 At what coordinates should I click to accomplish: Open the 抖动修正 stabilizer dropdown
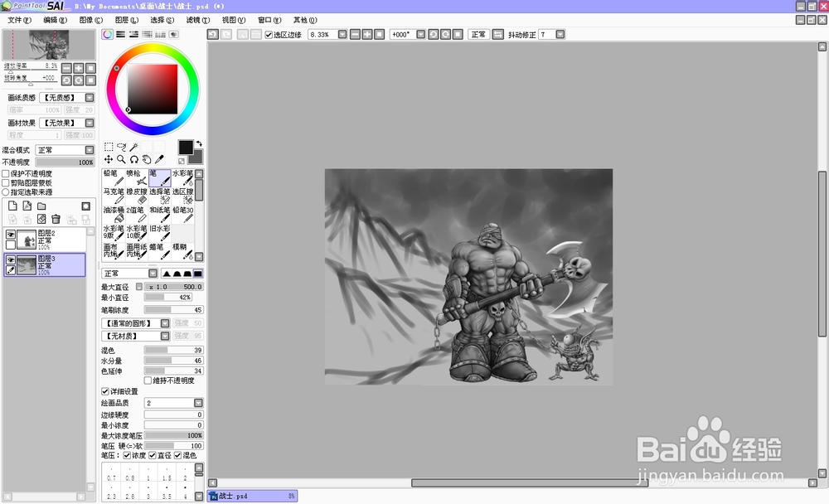point(560,34)
